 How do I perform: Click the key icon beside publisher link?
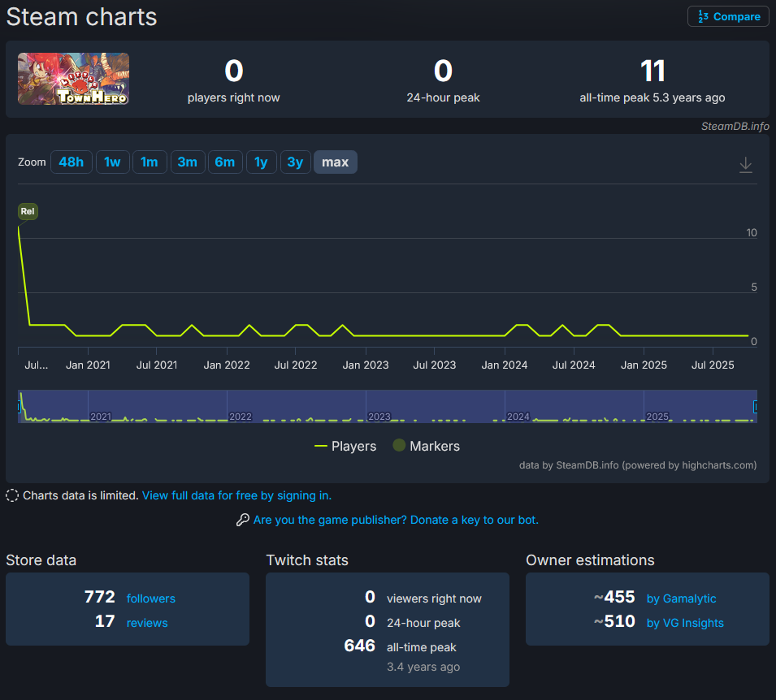(x=242, y=520)
